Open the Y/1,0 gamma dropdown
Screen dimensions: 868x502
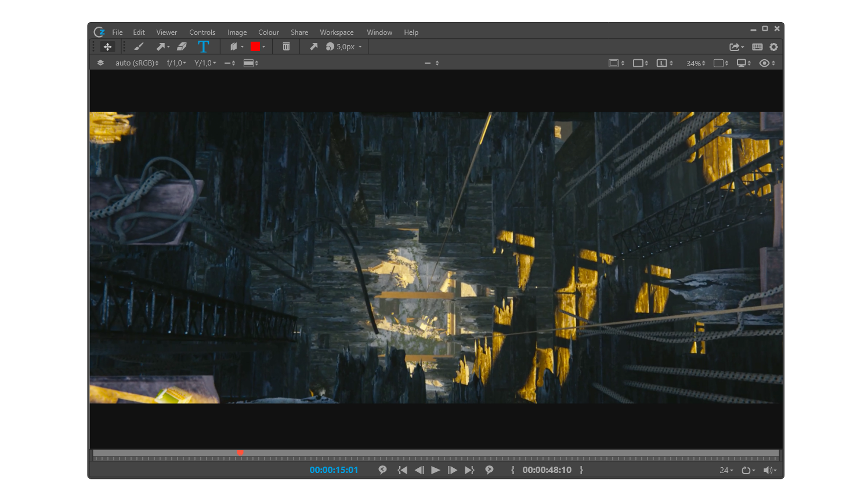[x=205, y=63]
